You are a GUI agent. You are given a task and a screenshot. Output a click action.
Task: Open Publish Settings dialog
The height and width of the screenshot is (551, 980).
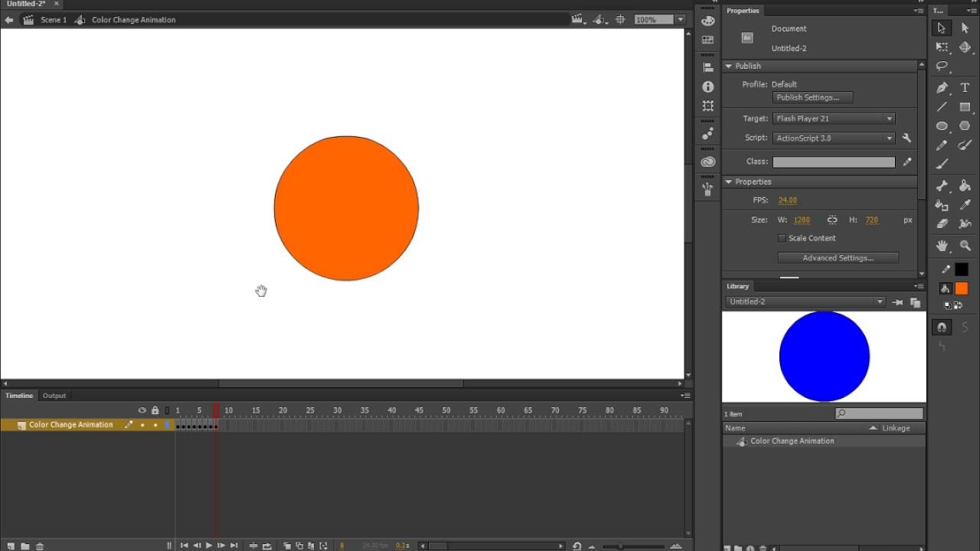click(x=812, y=98)
